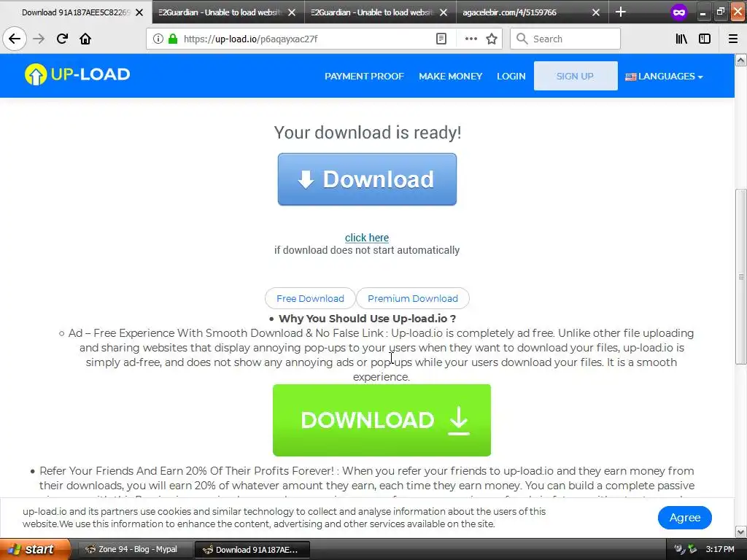Image resolution: width=747 pixels, height=560 pixels.
Task: Focus the browser Search field
Action: 565,39
